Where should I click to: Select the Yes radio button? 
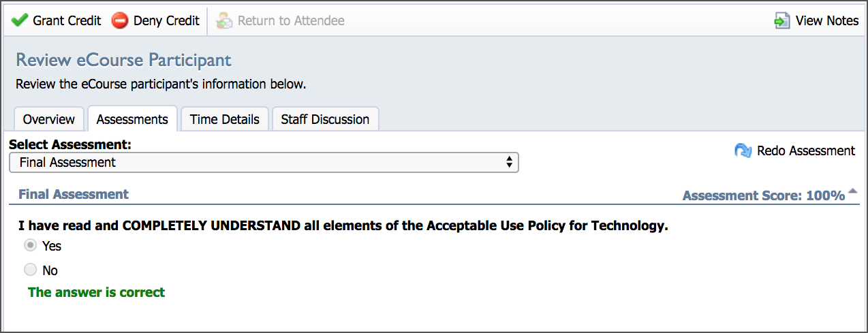coord(30,245)
